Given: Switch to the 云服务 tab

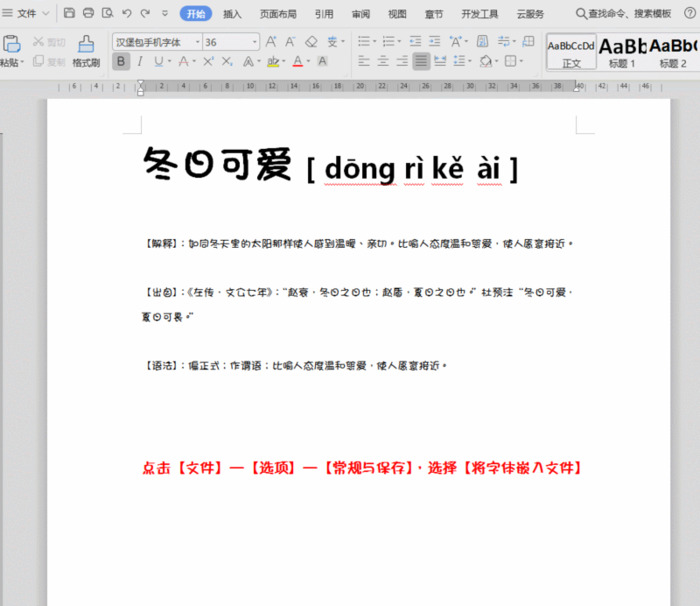Looking at the screenshot, I should pos(530,14).
